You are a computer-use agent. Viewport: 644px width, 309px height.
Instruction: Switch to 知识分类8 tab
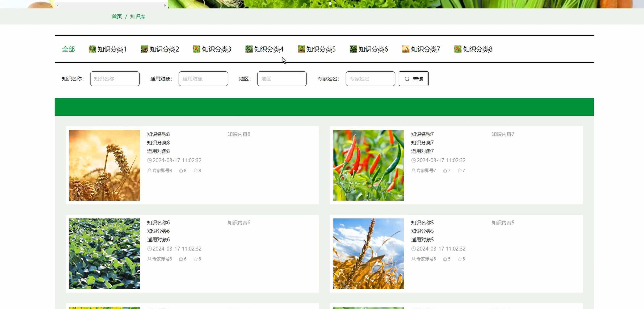(x=473, y=49)
